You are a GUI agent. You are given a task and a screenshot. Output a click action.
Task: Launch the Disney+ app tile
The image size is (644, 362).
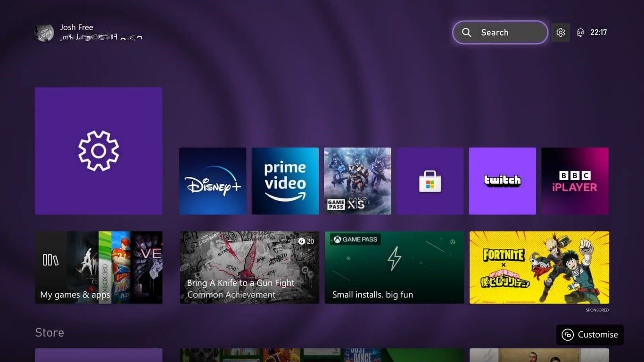[213, 181]
